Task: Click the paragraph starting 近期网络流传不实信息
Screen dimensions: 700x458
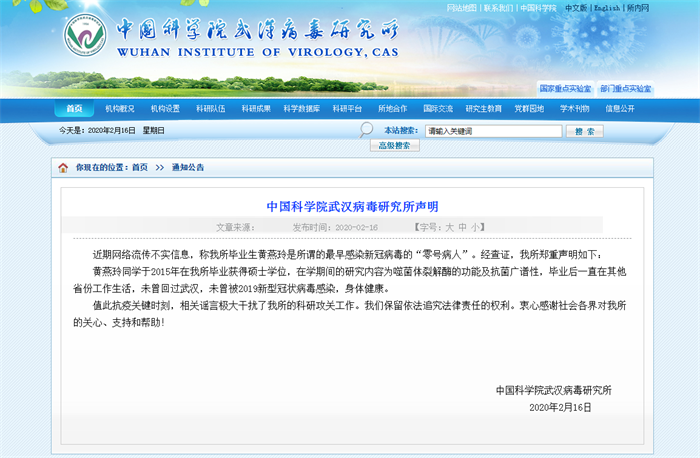Action: (x=347, y=255)
